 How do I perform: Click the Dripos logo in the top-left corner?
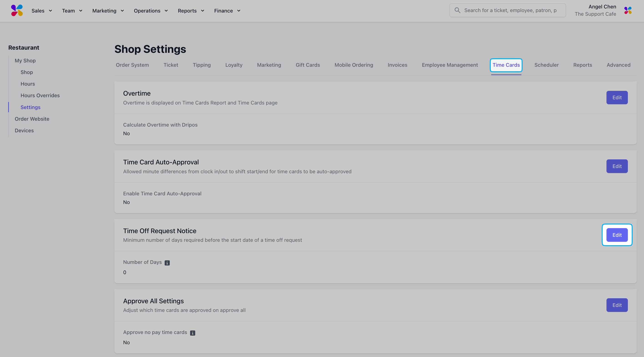coord(17,10)
